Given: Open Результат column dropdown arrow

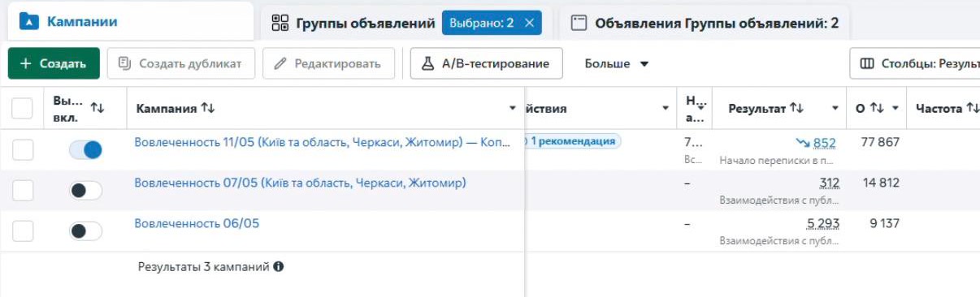Looking at the screenshot, I should [835, 109].
